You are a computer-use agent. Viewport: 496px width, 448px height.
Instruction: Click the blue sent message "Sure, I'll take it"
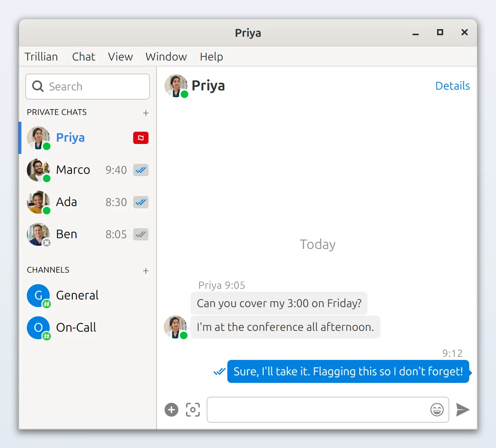coord(348,371)
